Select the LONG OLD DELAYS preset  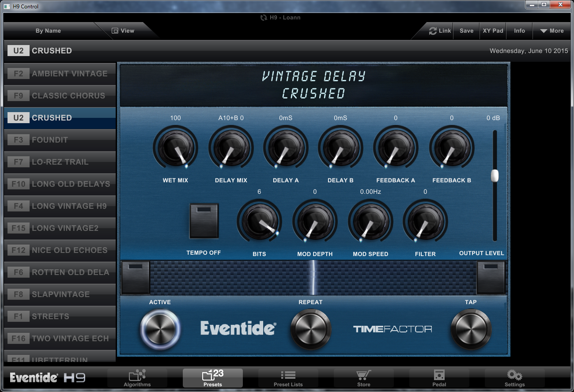tap(60, 184)
